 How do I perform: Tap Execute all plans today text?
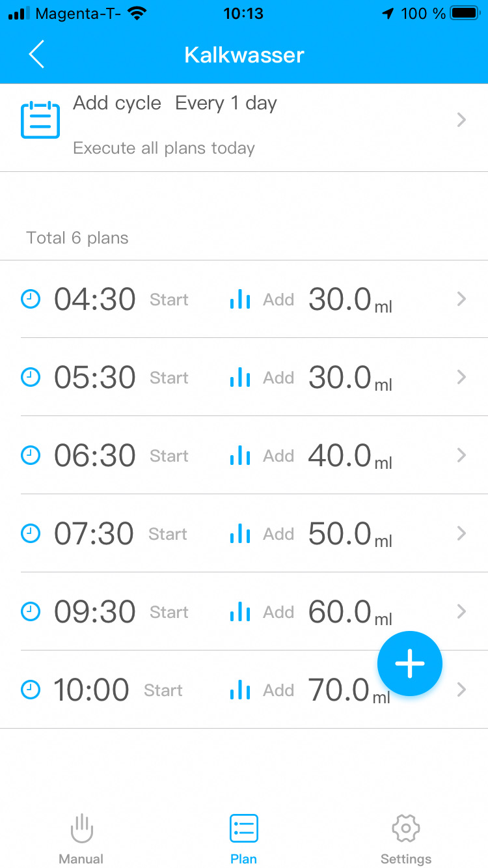point(163,148)
